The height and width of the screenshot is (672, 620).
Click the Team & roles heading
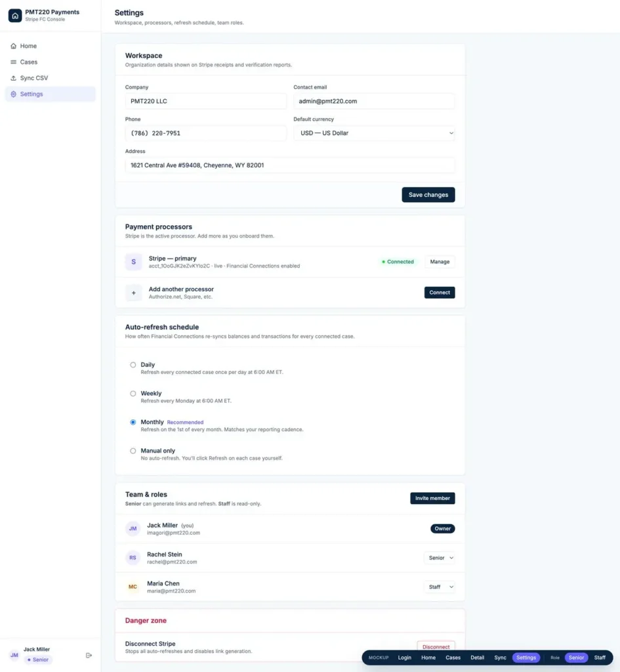coord(146,495)
